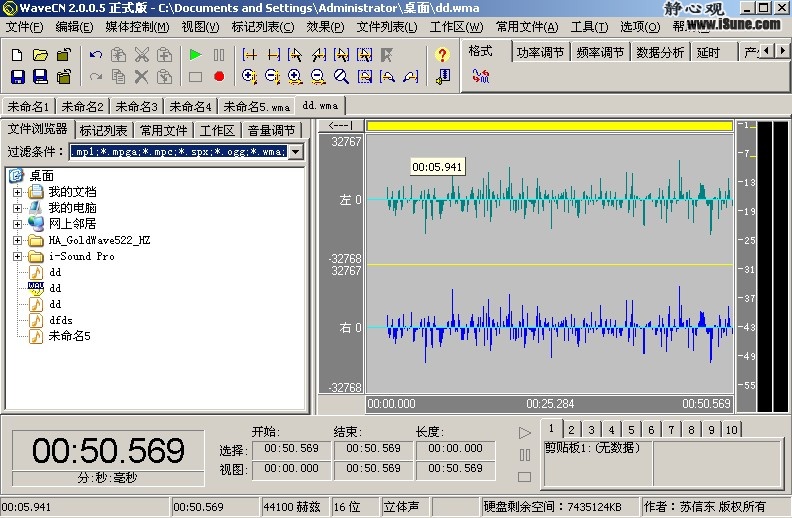The height and width of the screenshot is (518, 792).
Task: Switch to the 未命名5.wma document tab
Action: (x=257, y=107)
